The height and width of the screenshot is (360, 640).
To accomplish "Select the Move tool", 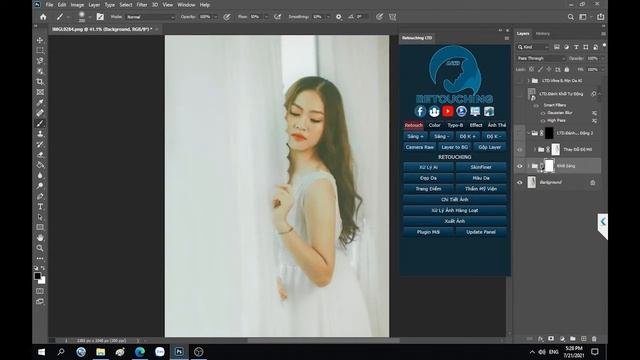I will click(x=40, y=40).
